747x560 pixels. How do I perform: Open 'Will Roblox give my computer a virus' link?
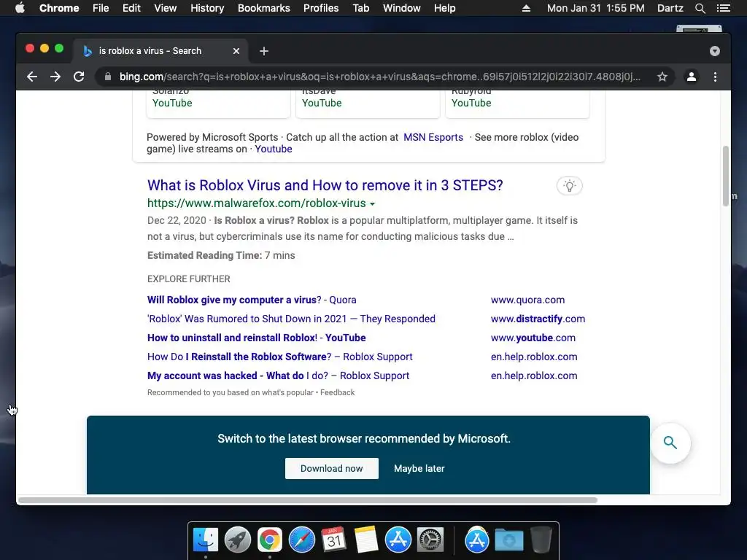tap(252, 300)
